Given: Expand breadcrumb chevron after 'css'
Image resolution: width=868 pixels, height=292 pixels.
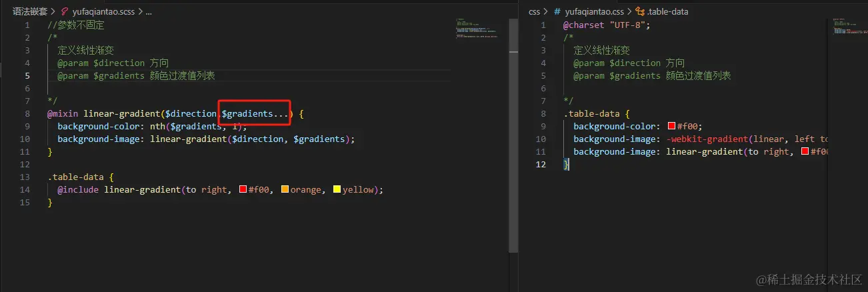Looking at the screenshot, I should [x=546, y=11].
